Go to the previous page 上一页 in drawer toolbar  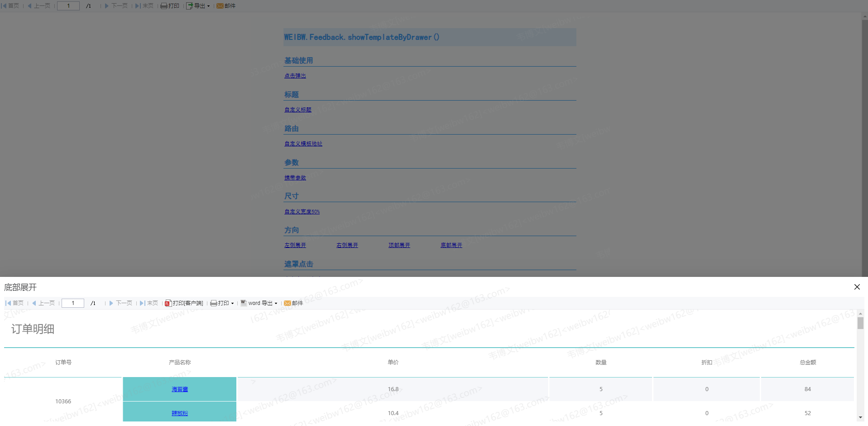(x=43, y=303)
